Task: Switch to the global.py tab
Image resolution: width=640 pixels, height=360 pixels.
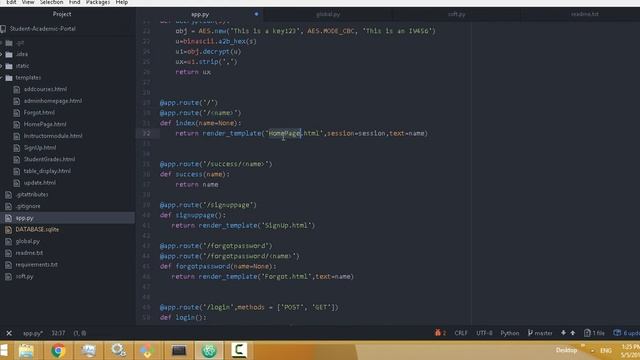Action: [x=328, y=14]
